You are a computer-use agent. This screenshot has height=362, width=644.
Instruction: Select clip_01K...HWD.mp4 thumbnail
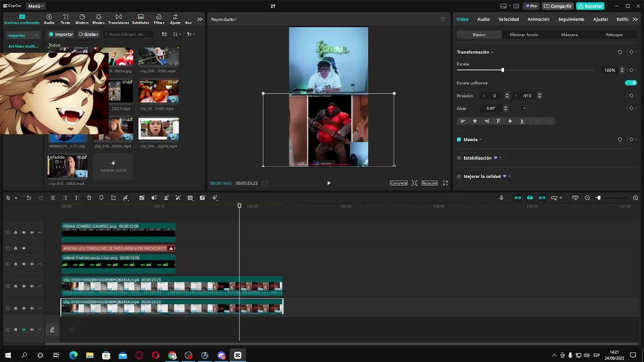pos(158,91)
